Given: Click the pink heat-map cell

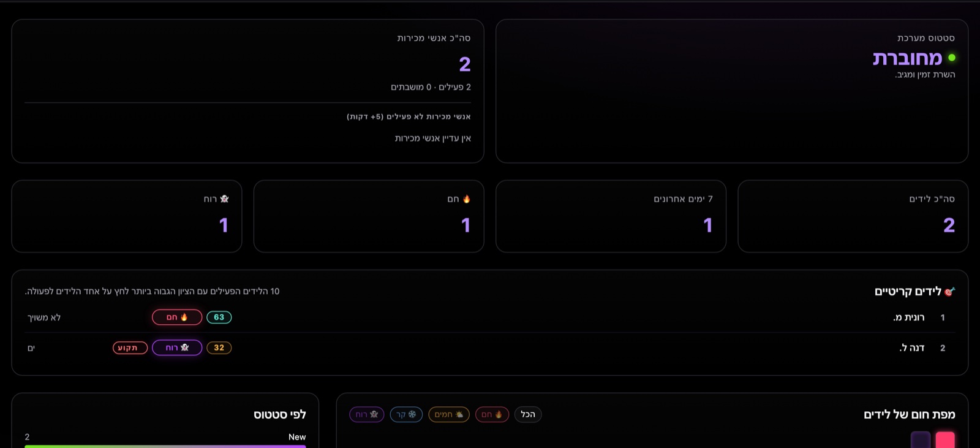Looking at the screenshot, I should coord(945,439).
